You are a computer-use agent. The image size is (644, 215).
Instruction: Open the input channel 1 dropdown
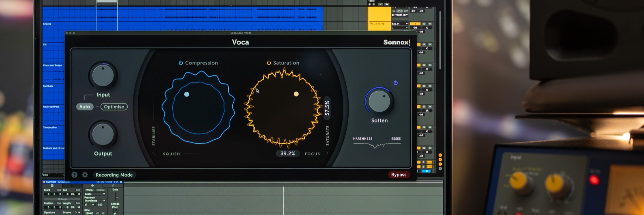tap(400, 28)
